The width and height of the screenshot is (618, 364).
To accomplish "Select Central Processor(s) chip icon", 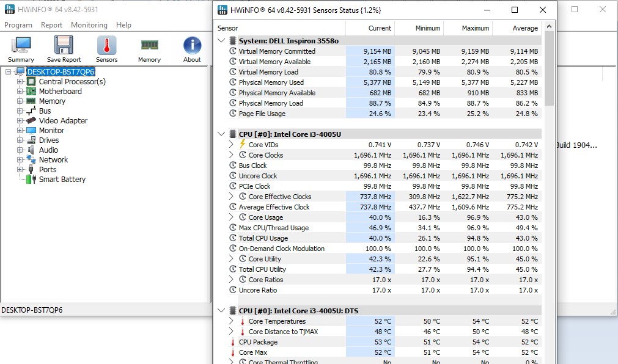I will coord(31,82).
